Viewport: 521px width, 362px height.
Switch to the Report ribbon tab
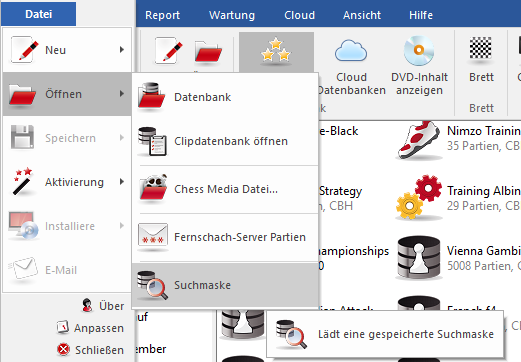tap(162, 15)
